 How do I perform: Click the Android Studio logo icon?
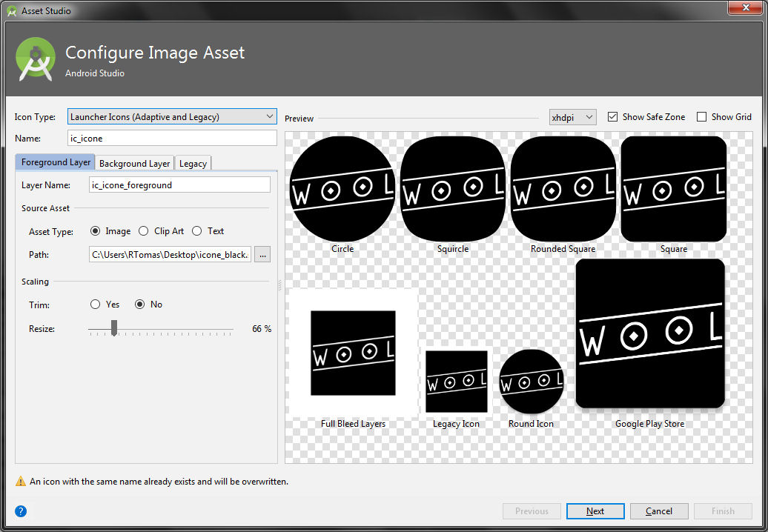coord(34,59)
